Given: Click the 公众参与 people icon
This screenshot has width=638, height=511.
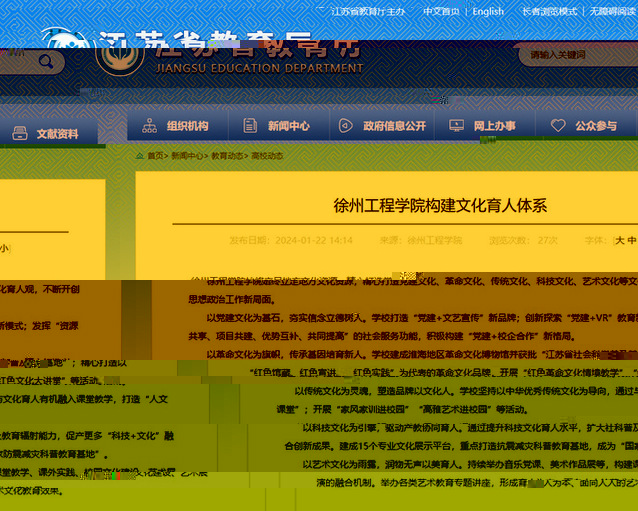Looking at the screenshot, I should point(558,126).
